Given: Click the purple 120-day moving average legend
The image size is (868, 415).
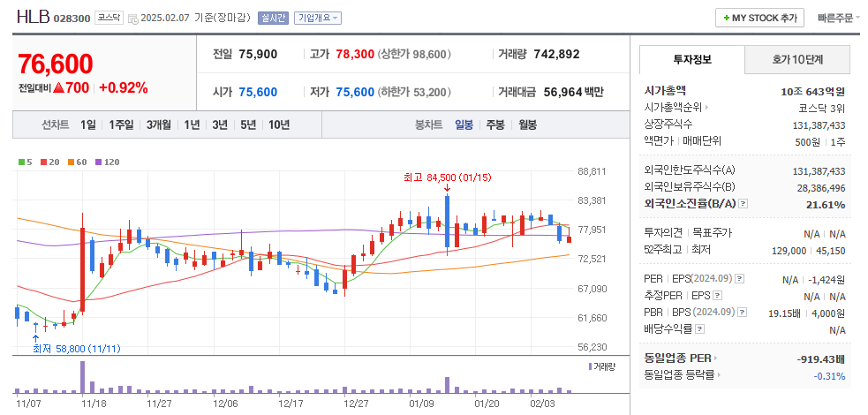Looking at the screenshot, I should pos(108,162).
